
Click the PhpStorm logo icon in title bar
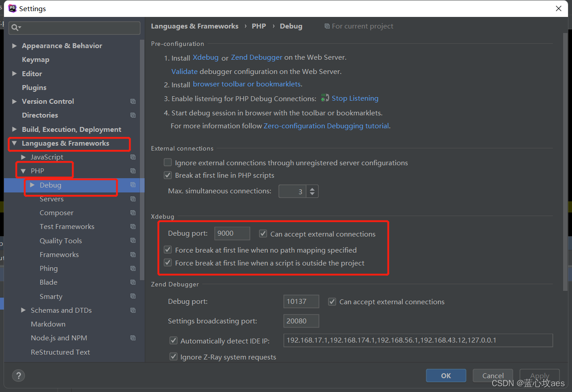coord(12,8)
